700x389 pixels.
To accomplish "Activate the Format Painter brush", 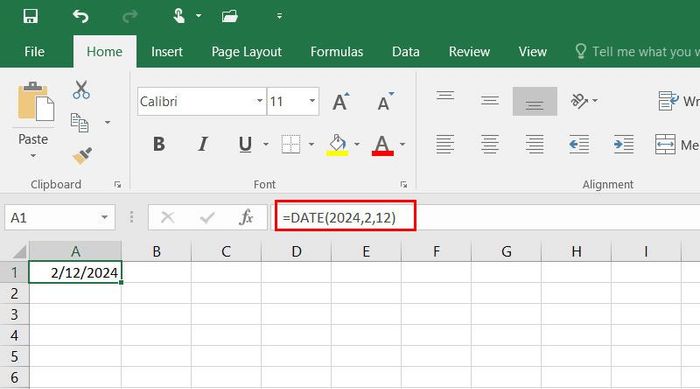I will [82, 156].
